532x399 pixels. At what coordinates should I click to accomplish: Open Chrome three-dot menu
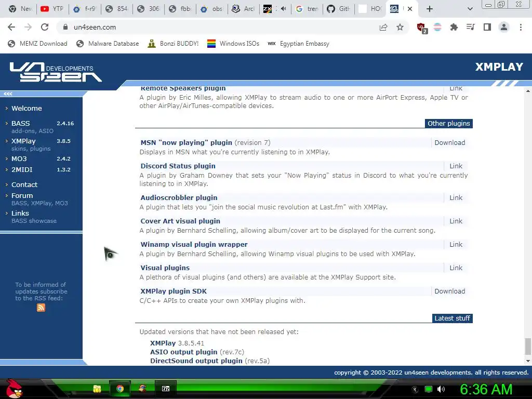521,27
